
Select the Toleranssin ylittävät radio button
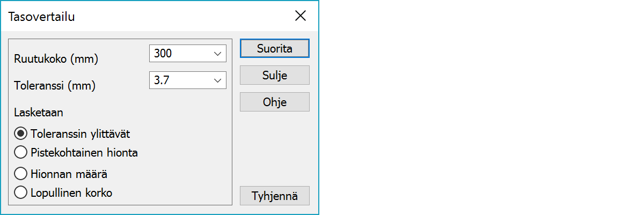(21, 134)
